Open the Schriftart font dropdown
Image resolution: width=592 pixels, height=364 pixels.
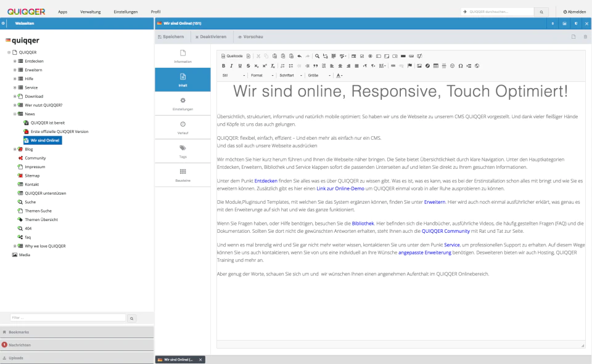(290, 75)
